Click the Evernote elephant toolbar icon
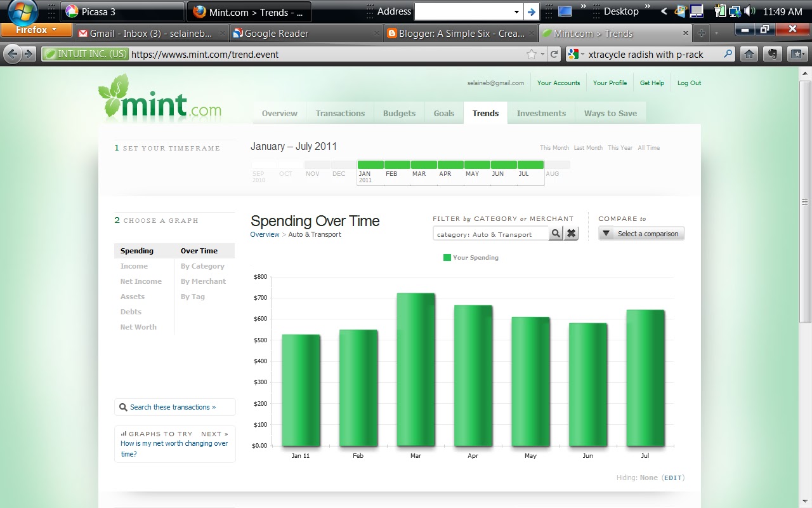 click(772, 54)
